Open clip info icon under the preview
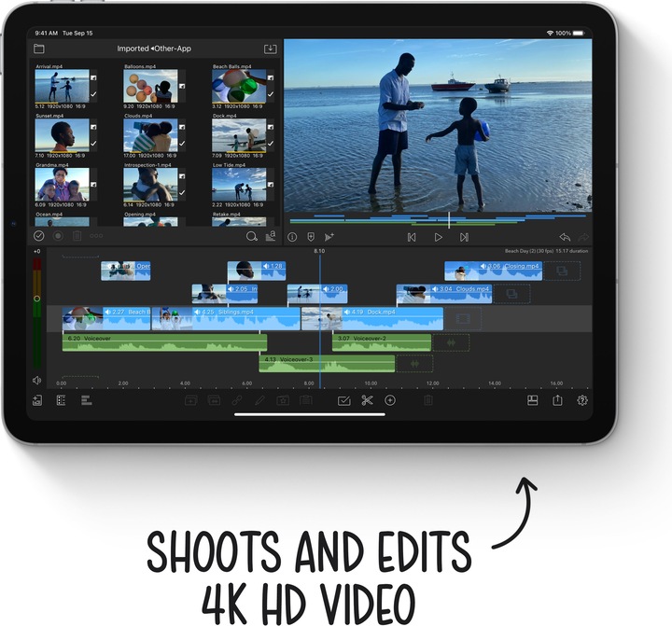The height and width of the screenshot is (626, 672). [x=292, y=237]
